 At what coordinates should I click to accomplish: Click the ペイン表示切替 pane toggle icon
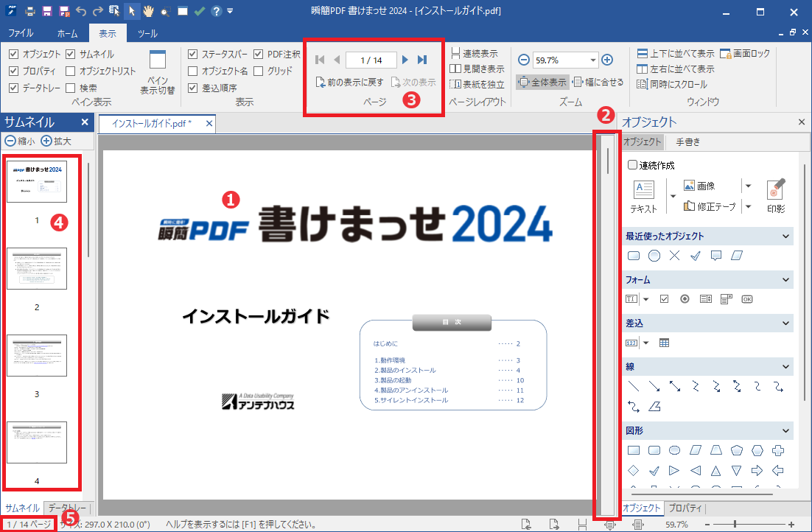coord(158,72)
